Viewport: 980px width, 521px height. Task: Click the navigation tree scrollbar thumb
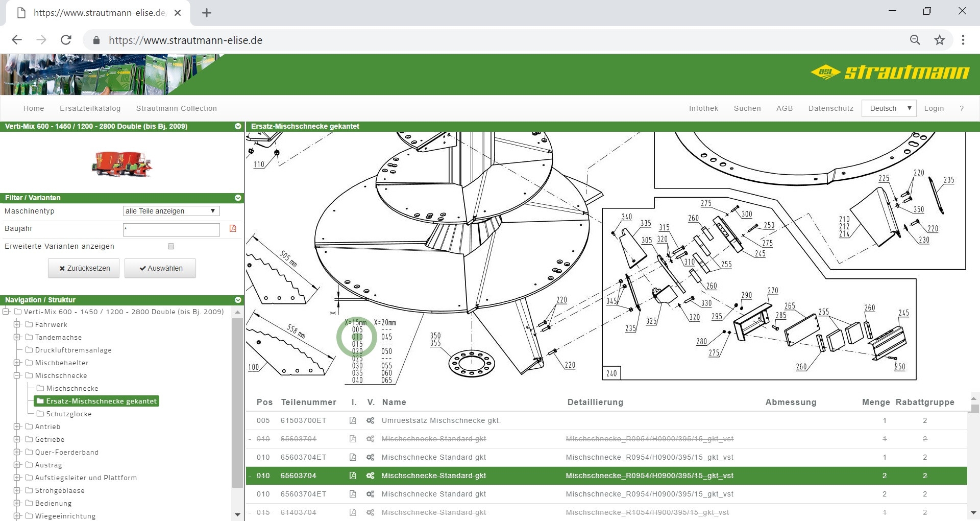click(237, 402)
